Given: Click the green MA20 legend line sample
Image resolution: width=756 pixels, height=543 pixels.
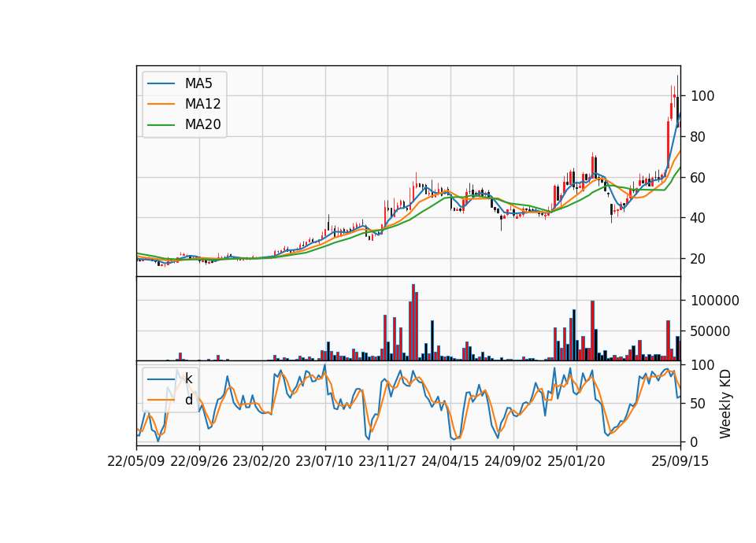Looking at the screenshot, I should (161, 125).
